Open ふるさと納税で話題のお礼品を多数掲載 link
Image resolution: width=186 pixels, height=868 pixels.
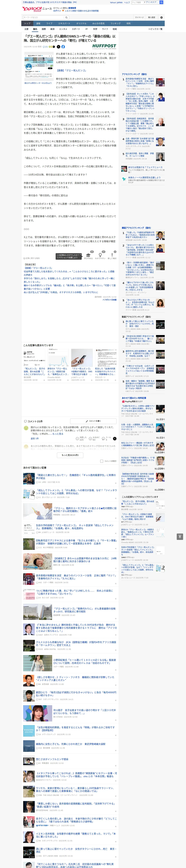pos(82,11)
